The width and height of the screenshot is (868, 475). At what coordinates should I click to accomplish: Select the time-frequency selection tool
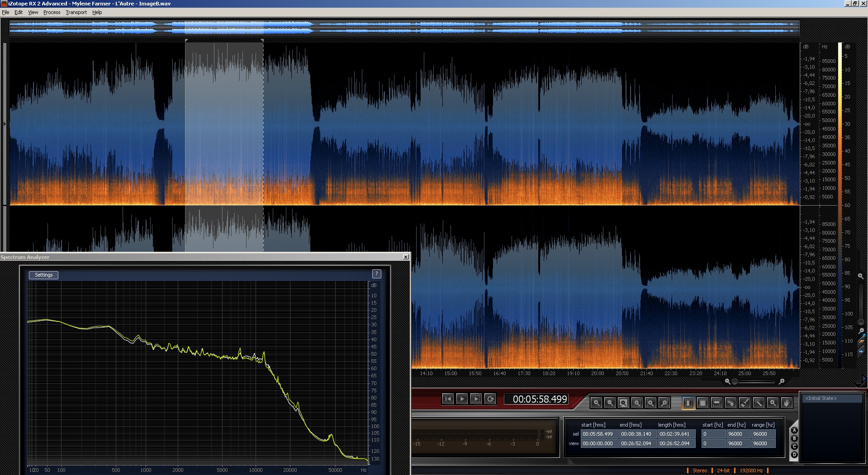[702, 403]
